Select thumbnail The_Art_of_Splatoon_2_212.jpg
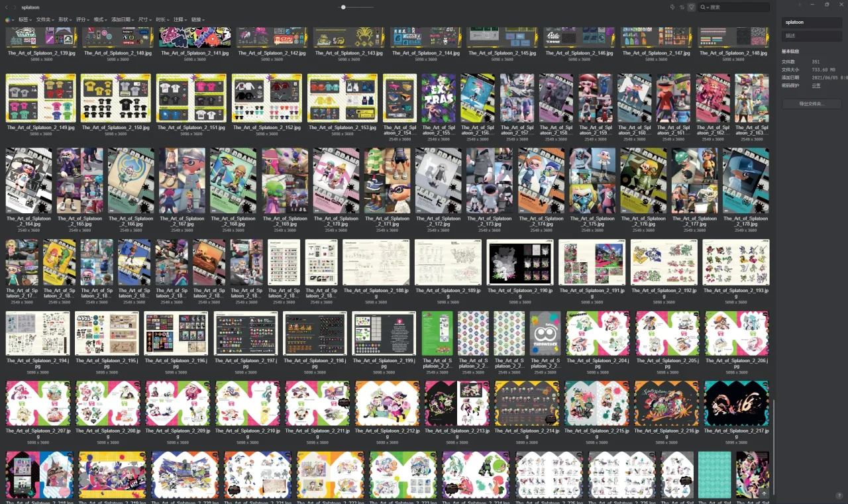This screenshot has width=848, height=504. [x=387, y=403]
